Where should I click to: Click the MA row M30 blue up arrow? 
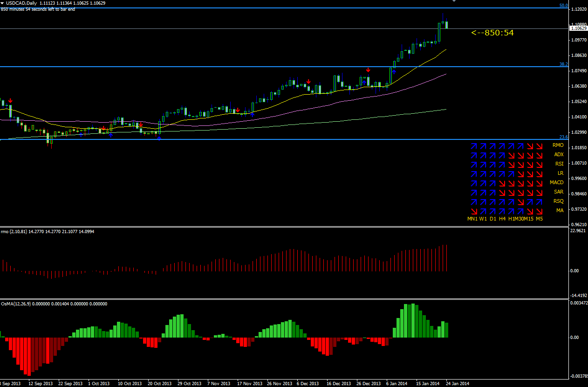coord(520,211)
